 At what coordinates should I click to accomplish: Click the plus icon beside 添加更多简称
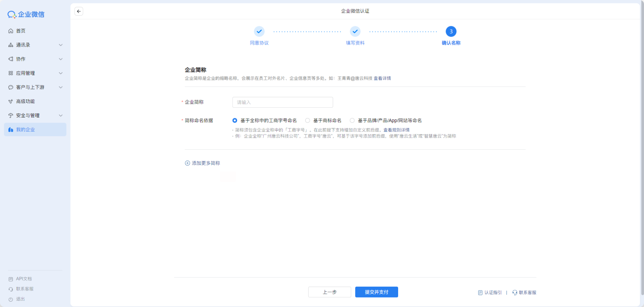[188, 163]
